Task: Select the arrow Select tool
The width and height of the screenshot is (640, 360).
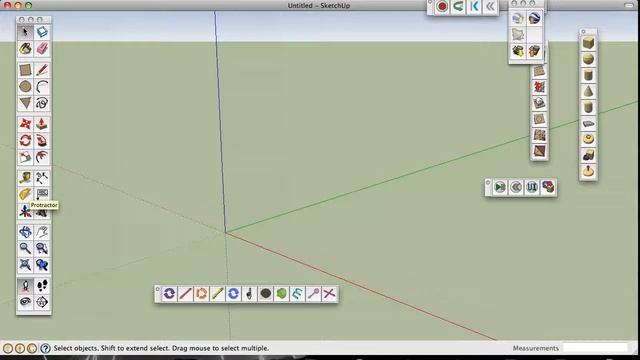Action: click(x=25, y=32)
